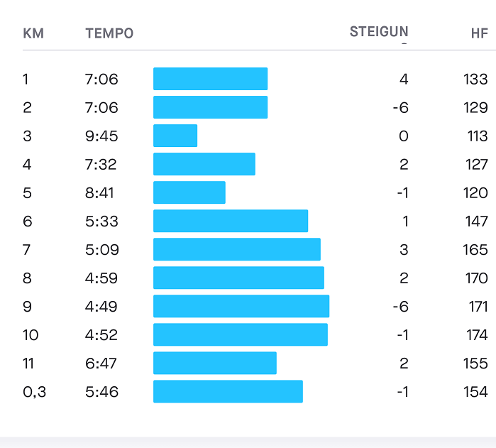Viewport: 496px width, 448px height.
Task: Click the bar of the 0,3 km split
Action: pyautogui.click(x=228, y=391)
